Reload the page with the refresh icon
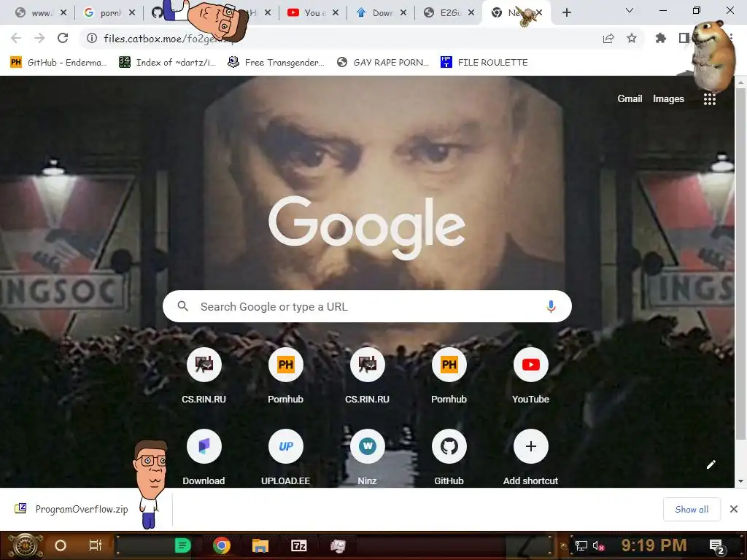Screen dimensions: 747x560 [x=63, y=38]
